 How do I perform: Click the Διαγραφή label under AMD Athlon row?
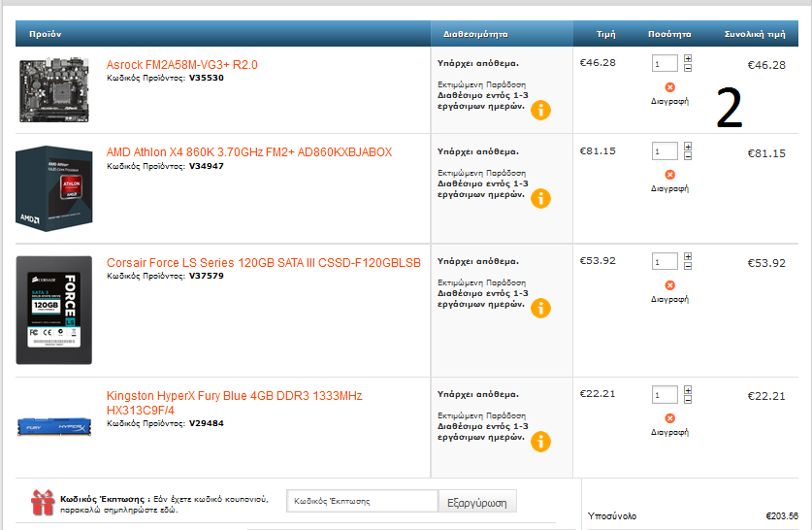pos(669,188)
